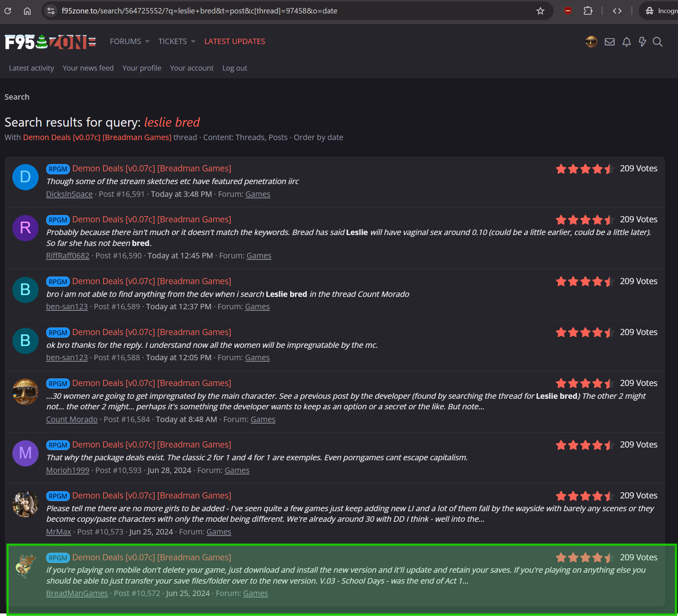678x616 pixels.
Task: Open the inbox envelope icon
Action: point(610,42)
